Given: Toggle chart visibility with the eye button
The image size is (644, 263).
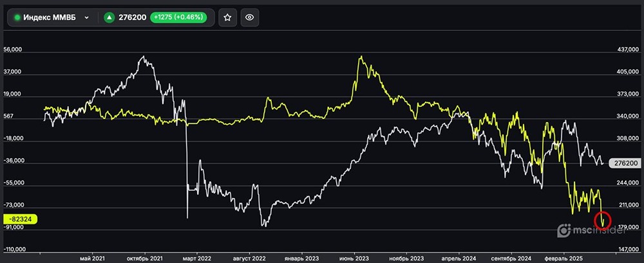Looking at the screenshot, I should click(x=250, y=17).
